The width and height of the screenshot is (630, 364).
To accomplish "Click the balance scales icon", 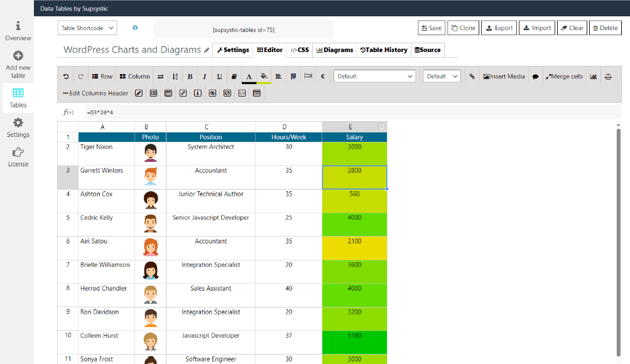I will [607, 77].
